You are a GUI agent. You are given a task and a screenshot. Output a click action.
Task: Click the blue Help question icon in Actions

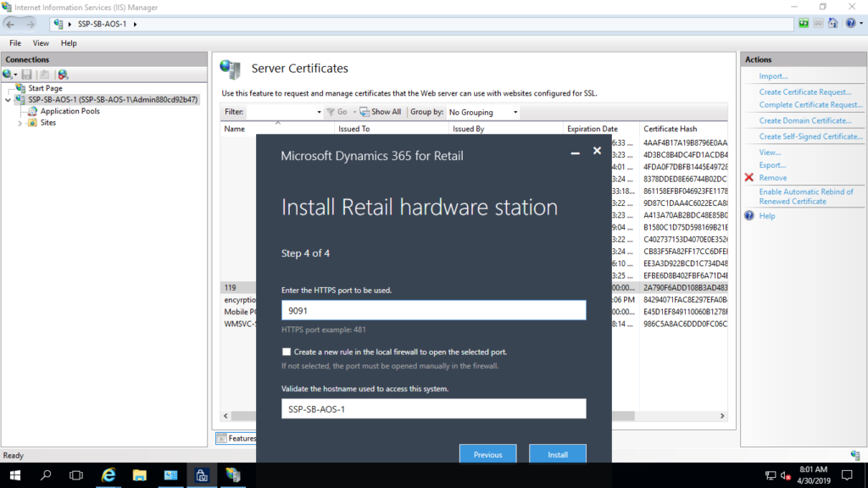click(x=749, y=216)
